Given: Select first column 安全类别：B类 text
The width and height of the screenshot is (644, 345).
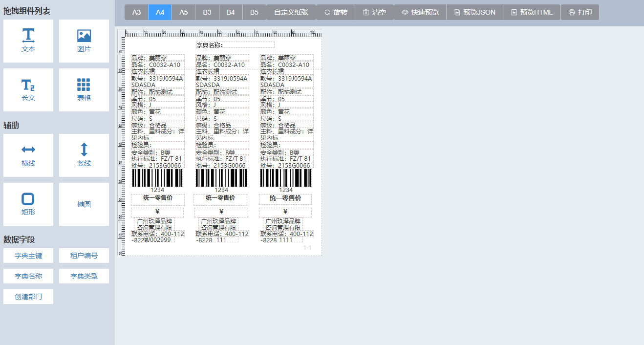Looking at the screenshot, I should pyautogui.click(x=158, y=152).
